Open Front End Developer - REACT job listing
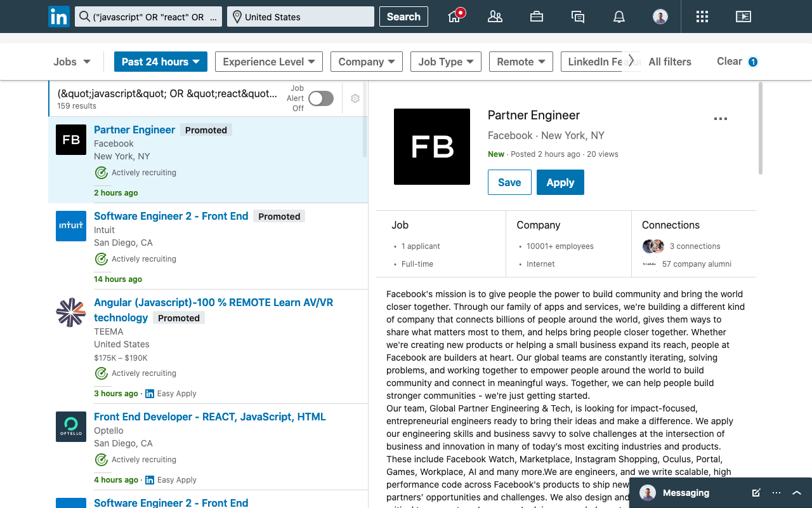Screen dimensions: 812x508 (210, 417)
